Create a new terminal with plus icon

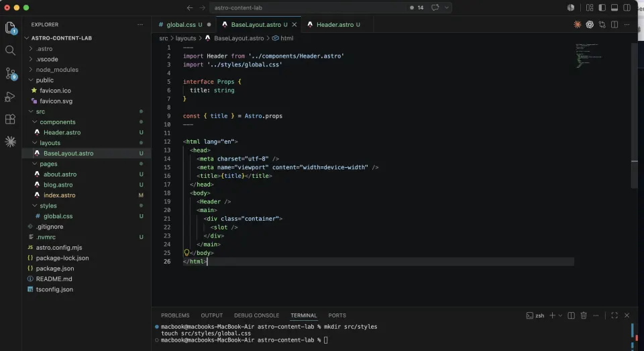[552, 315]
